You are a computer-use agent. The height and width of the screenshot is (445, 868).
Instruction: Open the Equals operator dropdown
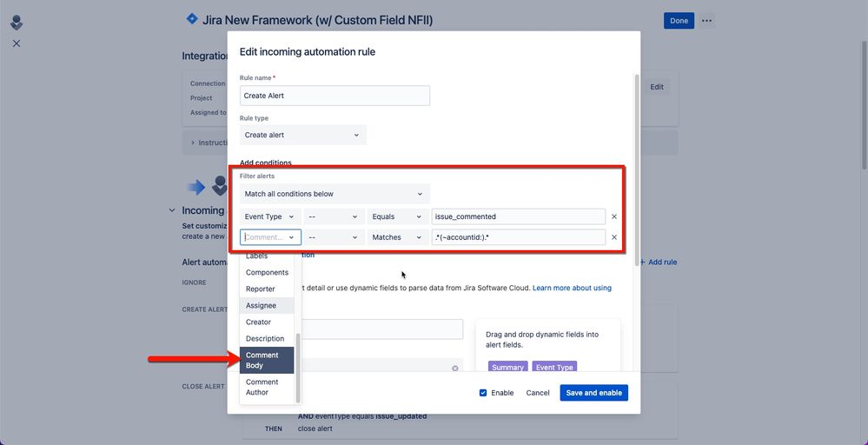pos(397,216)
